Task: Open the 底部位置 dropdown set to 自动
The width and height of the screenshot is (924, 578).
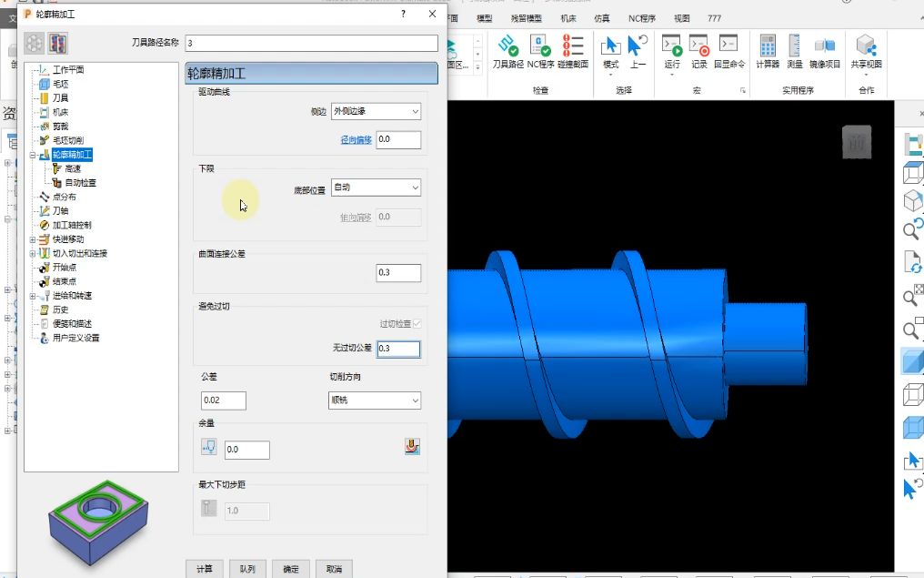Action: click(376, 188)
